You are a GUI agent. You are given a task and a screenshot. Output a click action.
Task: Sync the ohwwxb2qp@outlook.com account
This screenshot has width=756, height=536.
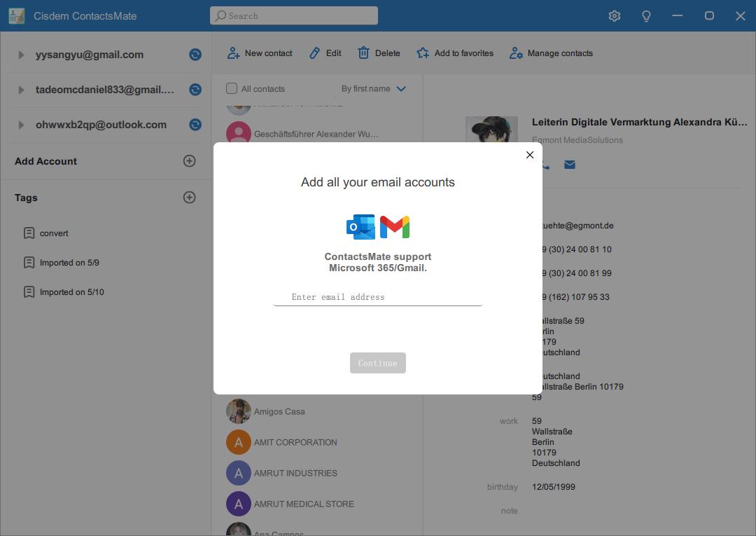[x=195, y=125]
